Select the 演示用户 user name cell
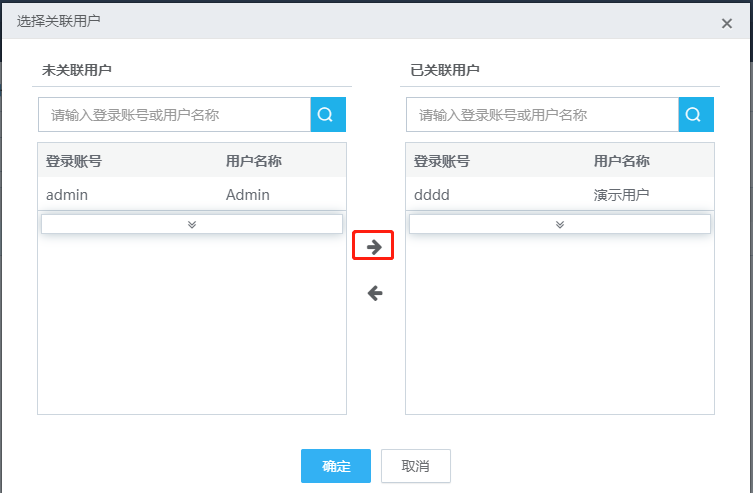Screen dimensions: 753x493 click(621, 194)
